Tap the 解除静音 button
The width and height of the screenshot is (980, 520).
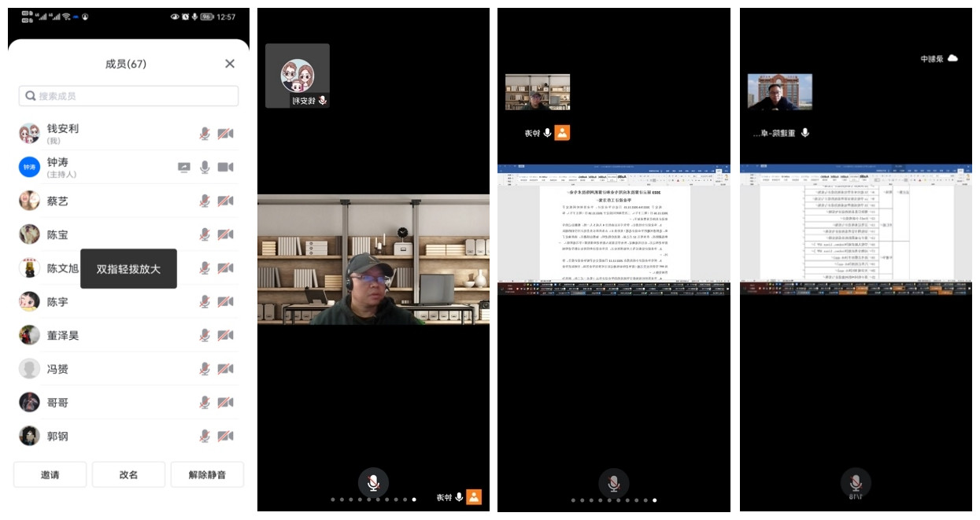click(207, 475)
